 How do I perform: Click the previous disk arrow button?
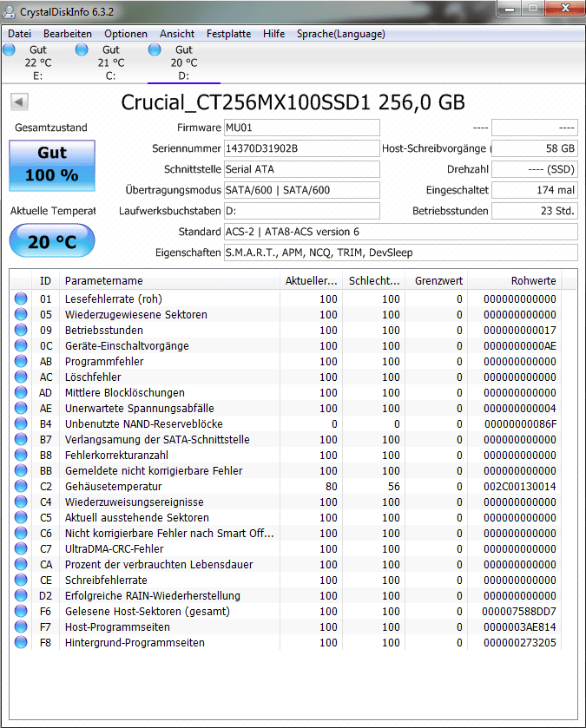point(19,102)
